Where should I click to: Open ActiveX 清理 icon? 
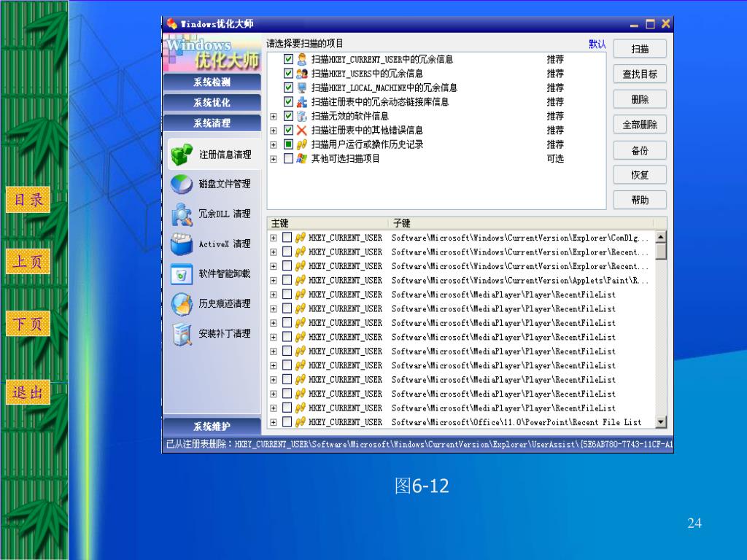(182, 244)
